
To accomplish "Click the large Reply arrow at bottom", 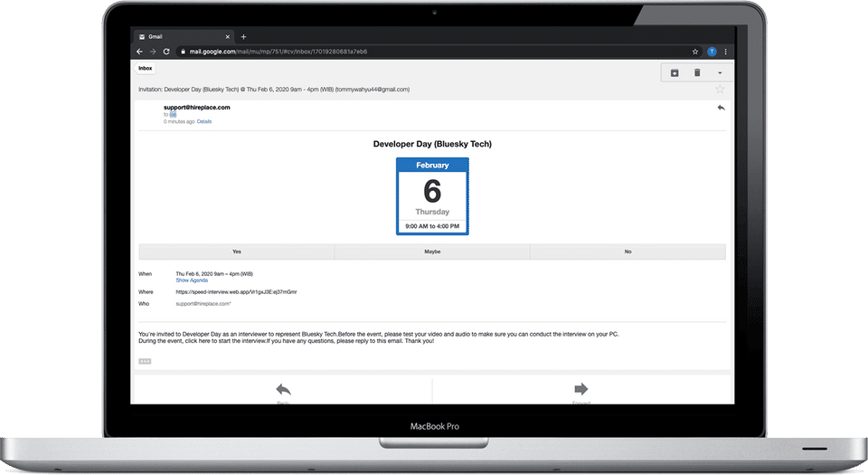I will point(283,389).
